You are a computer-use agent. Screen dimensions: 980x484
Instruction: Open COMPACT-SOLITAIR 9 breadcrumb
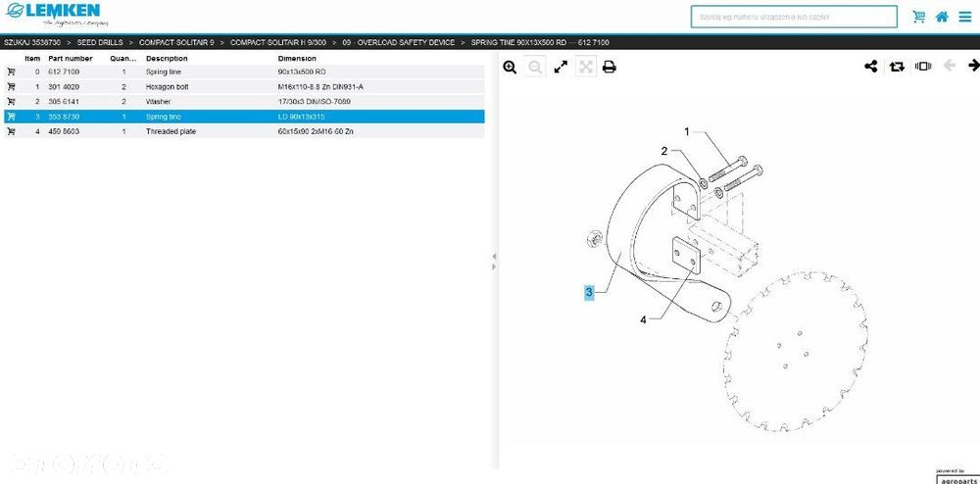click(x=176, y=42)
